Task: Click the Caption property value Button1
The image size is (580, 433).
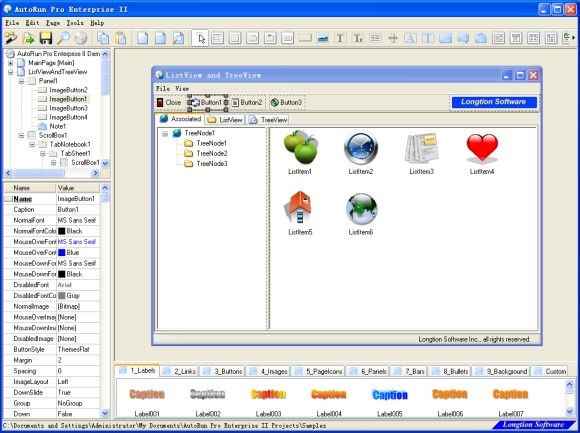Action: [x=78, y=210]
